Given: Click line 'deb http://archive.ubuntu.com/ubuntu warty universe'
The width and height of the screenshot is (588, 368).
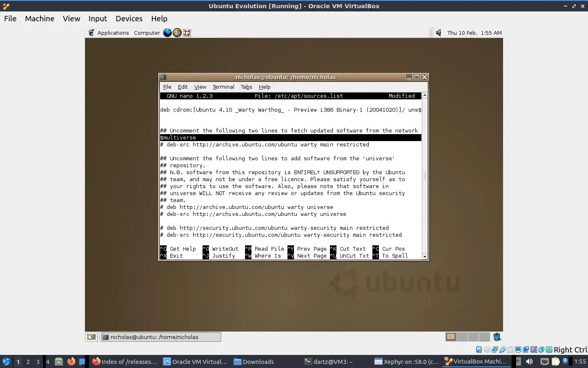Looking at the screenshot, I should tap(246, 207).
